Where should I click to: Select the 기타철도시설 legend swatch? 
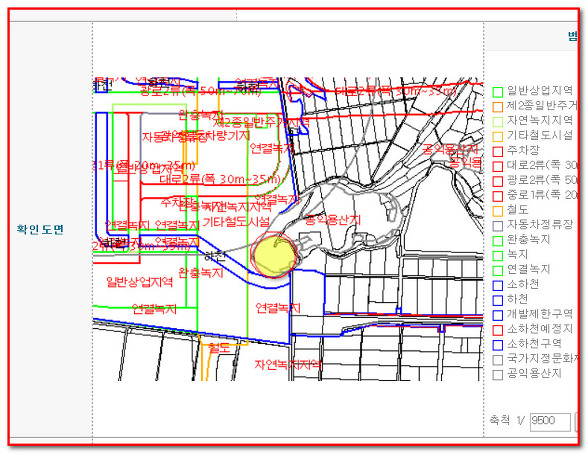[x=497, y=136]
